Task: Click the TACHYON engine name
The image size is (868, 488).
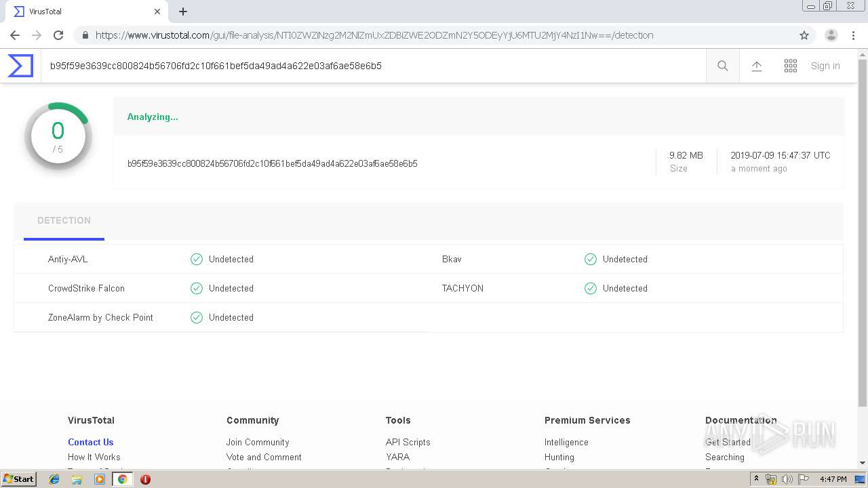Action: (462, 288)
